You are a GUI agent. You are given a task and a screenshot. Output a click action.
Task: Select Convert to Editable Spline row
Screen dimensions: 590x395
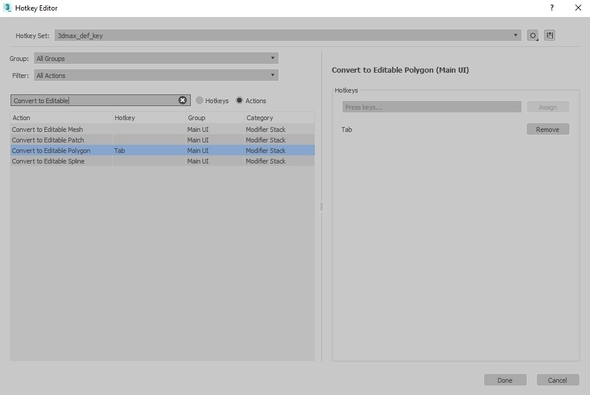(163, 161)
